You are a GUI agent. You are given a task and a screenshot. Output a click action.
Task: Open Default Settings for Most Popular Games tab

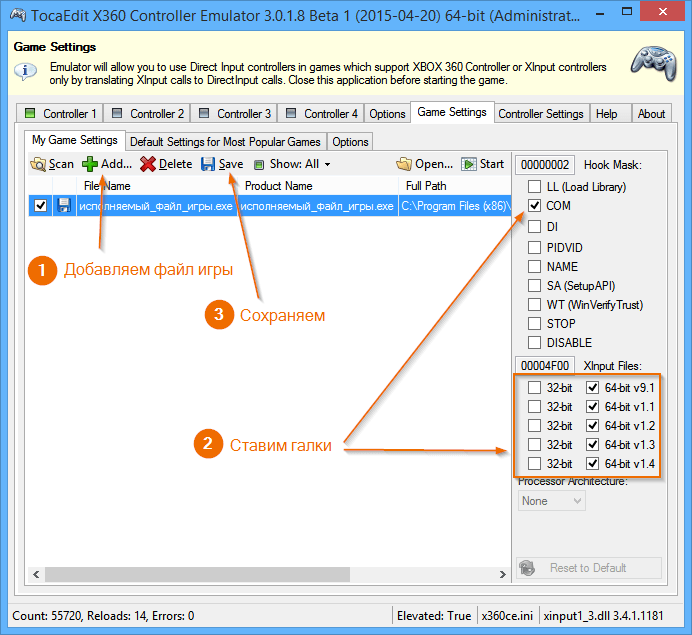(226, 142)
